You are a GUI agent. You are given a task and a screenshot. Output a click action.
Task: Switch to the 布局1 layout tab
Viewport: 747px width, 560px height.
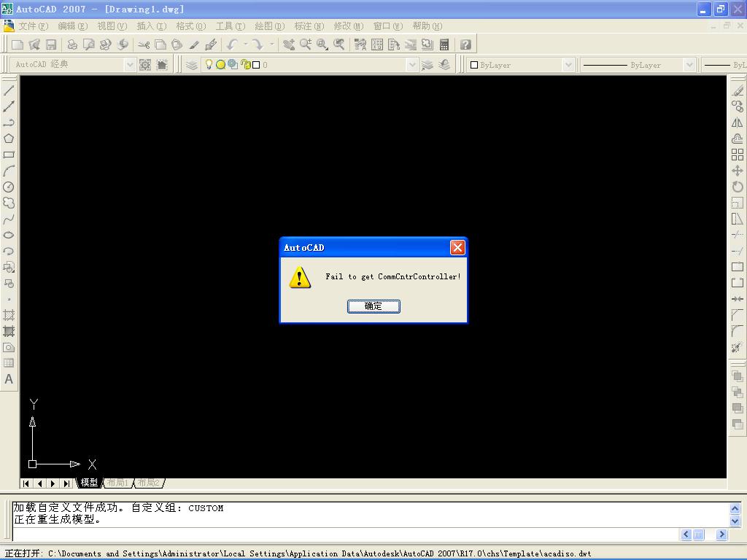(117, 483)
